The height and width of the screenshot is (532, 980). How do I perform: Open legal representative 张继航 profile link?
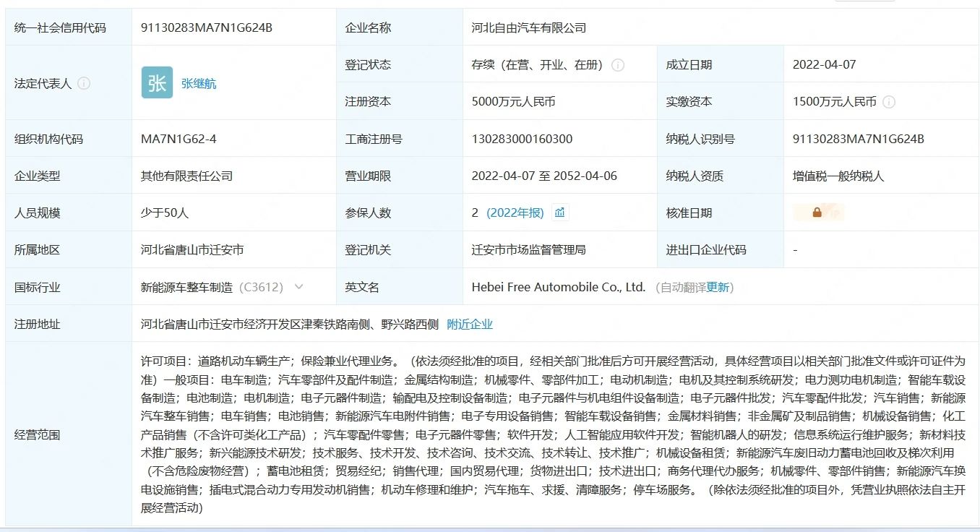click(199, 83)
